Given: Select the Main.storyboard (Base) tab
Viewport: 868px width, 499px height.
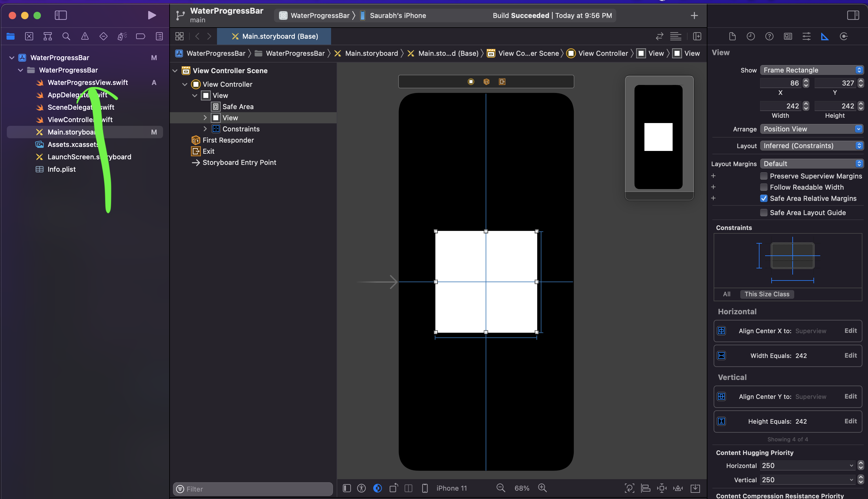Looking at the screenshot, I should coord(274,36).
